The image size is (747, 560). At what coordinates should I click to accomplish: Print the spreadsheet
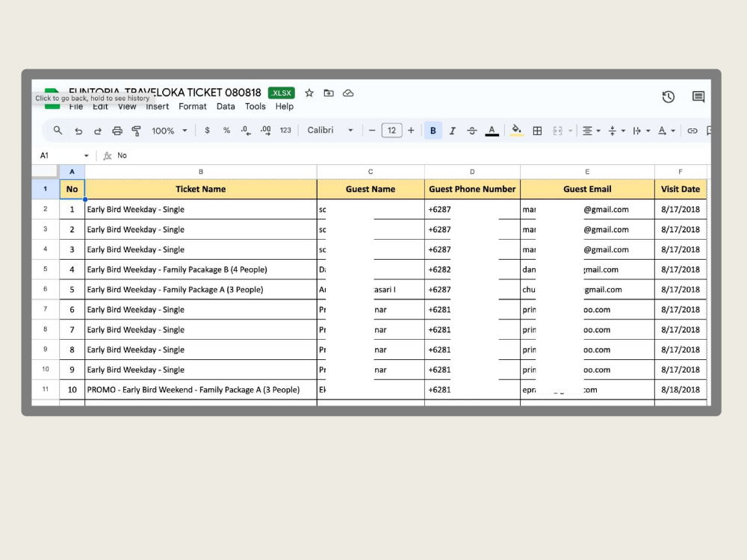coord(117,131)
